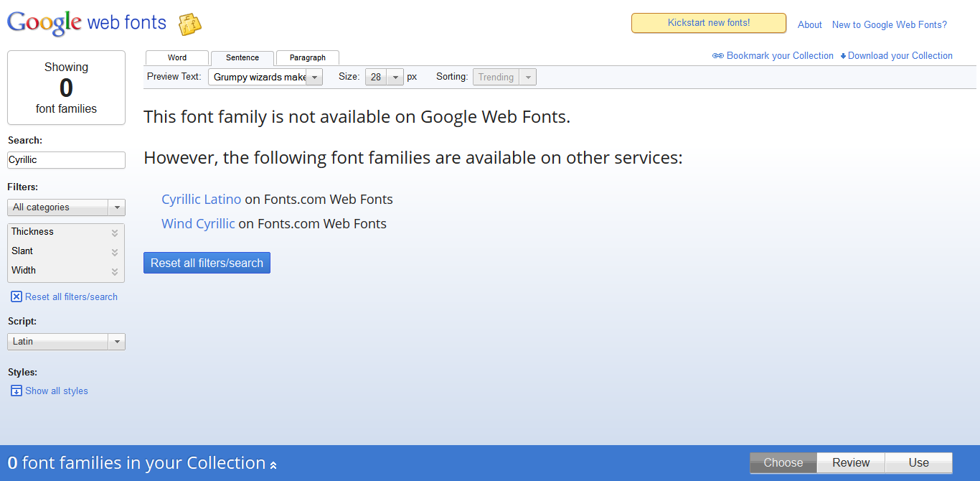This screenshot has height=481, width=980.
Task: Open the preview text dropdown arrow
Action: coord(314,78)
